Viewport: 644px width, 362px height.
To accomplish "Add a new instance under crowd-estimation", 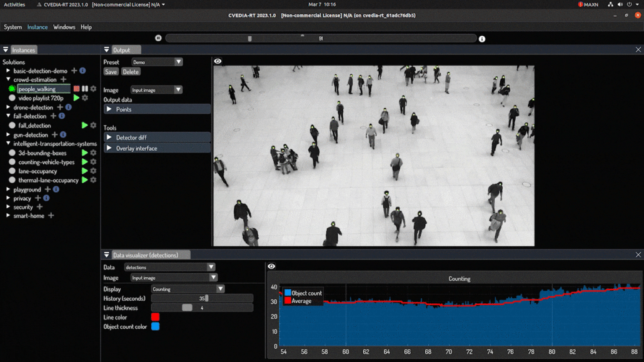I will [63, 79].
